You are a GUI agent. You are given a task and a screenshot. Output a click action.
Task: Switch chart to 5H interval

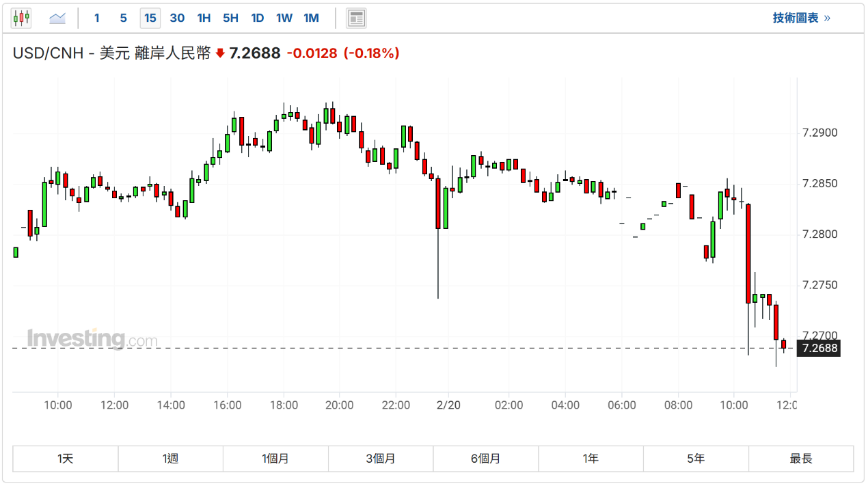pos(230,18)
